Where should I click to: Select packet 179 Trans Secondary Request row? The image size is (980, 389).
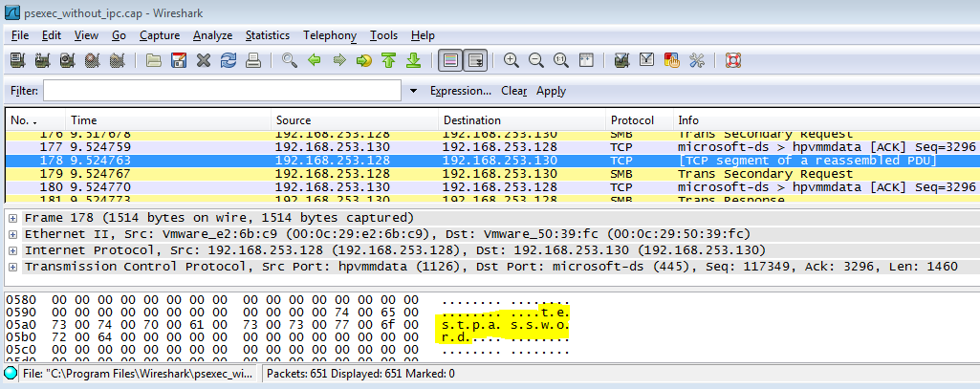492,174
